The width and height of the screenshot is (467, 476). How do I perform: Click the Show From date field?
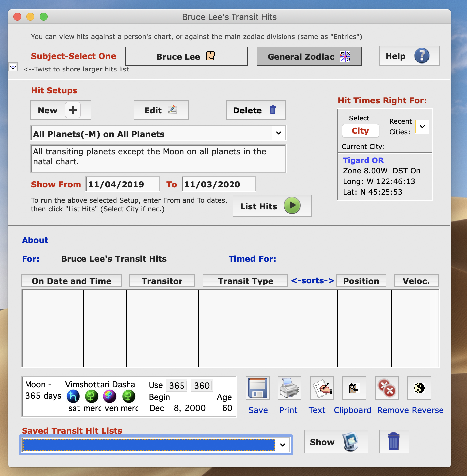click(123, 184)
